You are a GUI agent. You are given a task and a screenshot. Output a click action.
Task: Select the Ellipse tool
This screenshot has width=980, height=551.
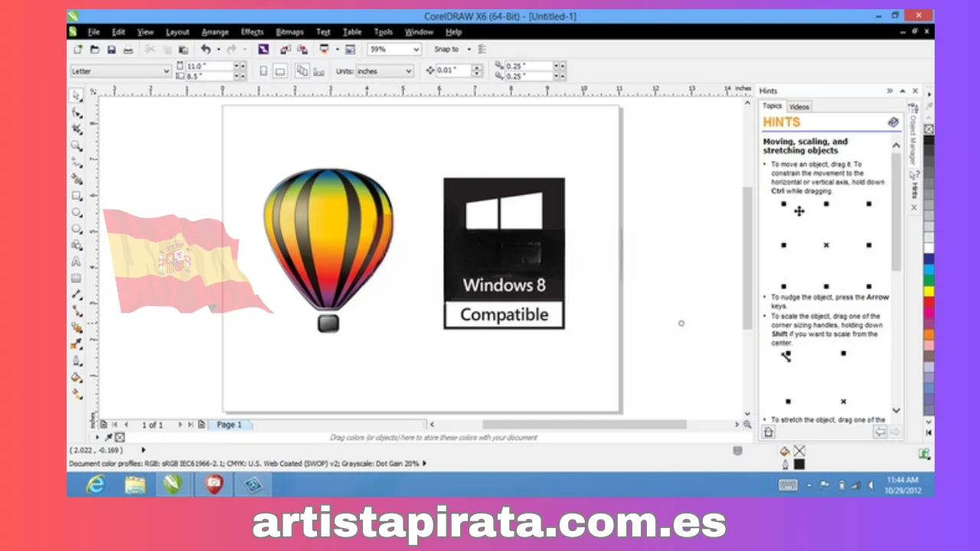(x=77, y=212)
